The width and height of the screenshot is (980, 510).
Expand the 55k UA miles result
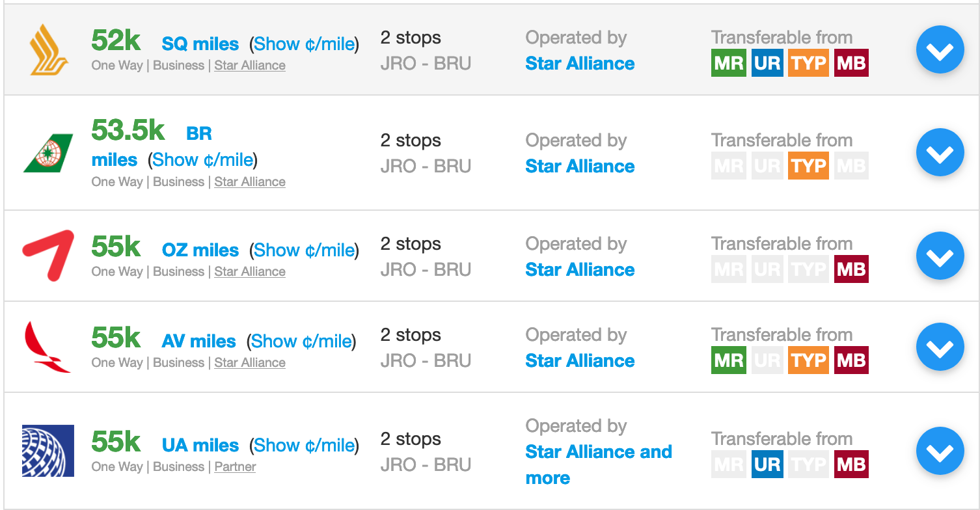[x=940, y=451]
